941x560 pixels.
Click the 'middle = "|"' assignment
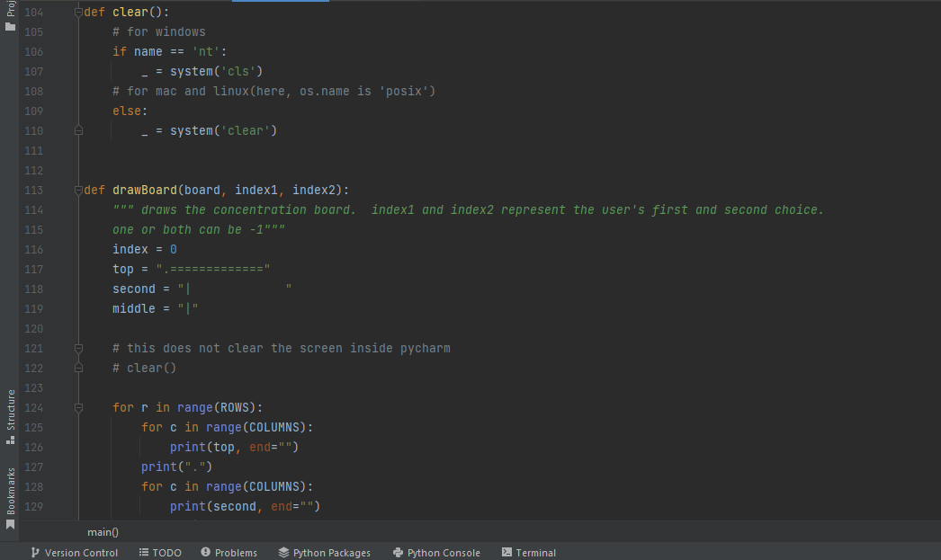(156, 309)
